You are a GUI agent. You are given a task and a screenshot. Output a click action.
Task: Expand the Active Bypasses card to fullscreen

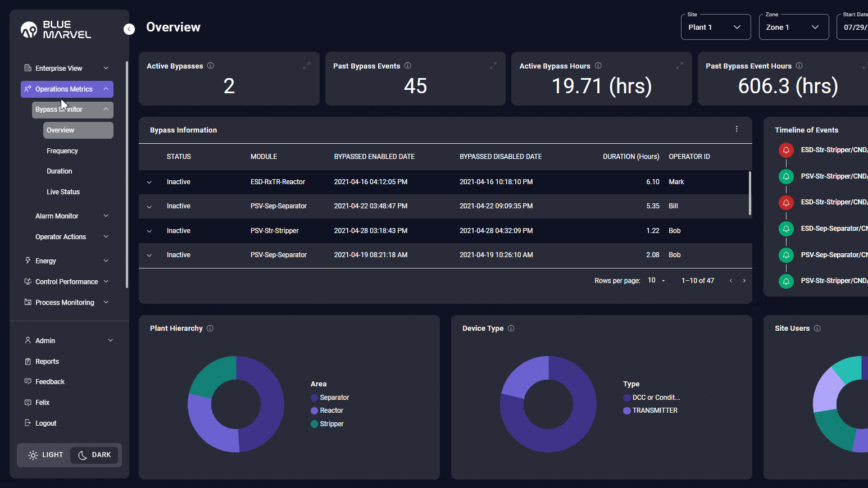[307, 65]
